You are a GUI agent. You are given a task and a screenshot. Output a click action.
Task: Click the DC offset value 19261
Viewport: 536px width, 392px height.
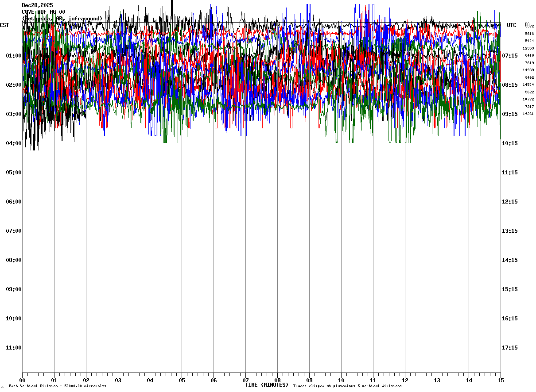[528, 114]
